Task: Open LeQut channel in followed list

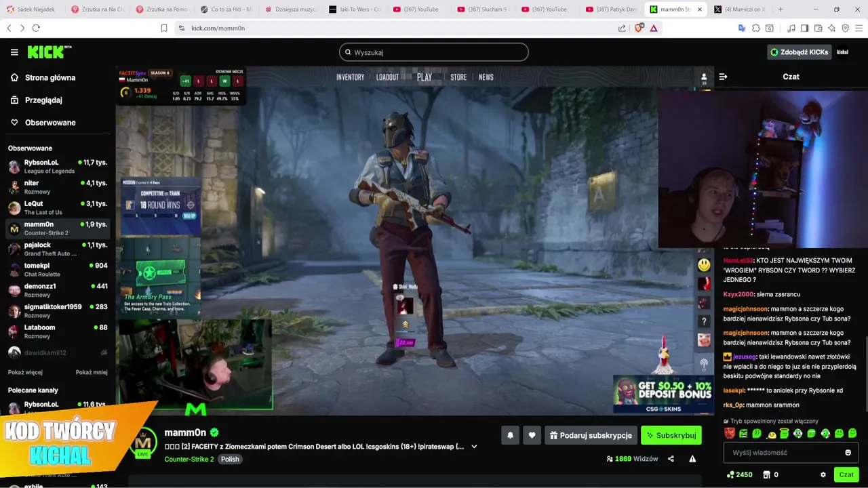Action: pyautogui.click(x=58, y=207)
